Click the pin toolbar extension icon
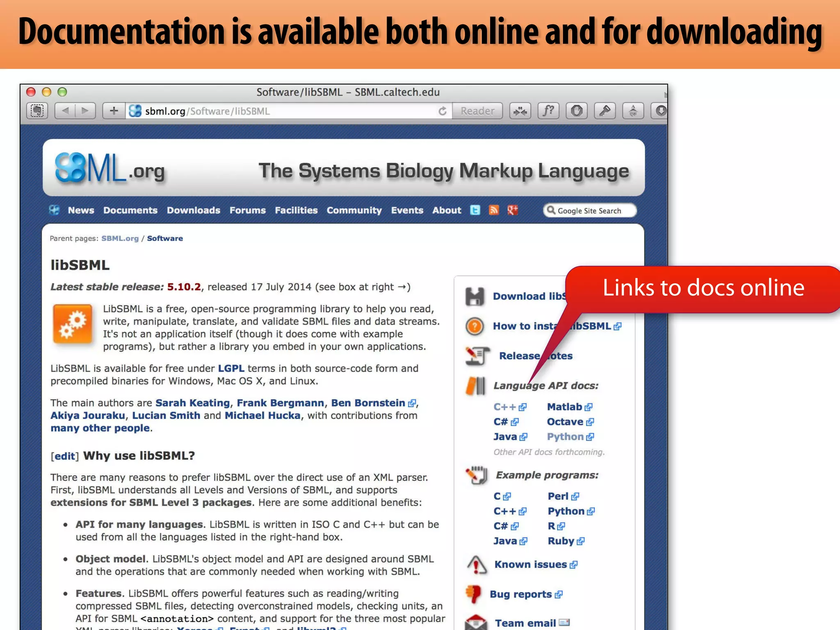 click(605, 111)
